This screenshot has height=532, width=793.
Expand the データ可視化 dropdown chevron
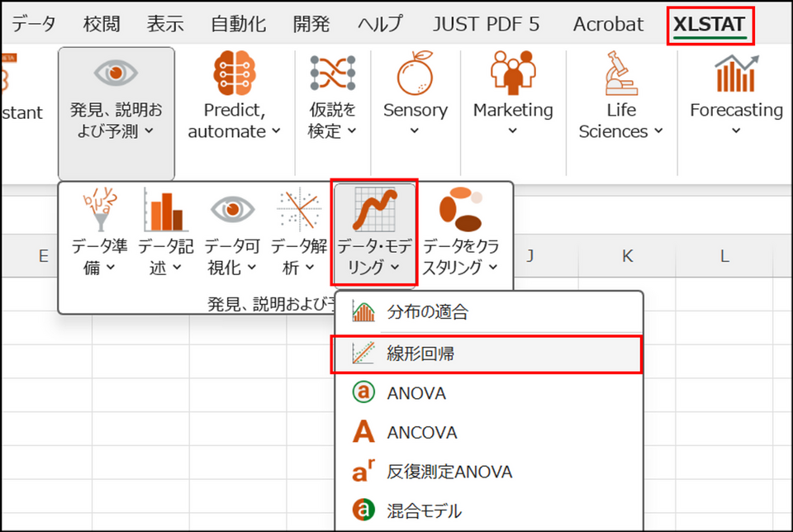click(x=252, y=267)
